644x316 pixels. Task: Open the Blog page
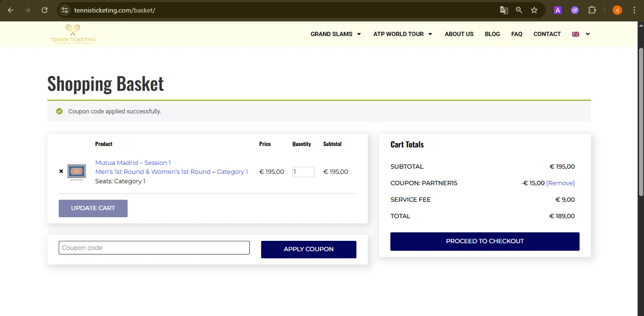coord(492,34)
